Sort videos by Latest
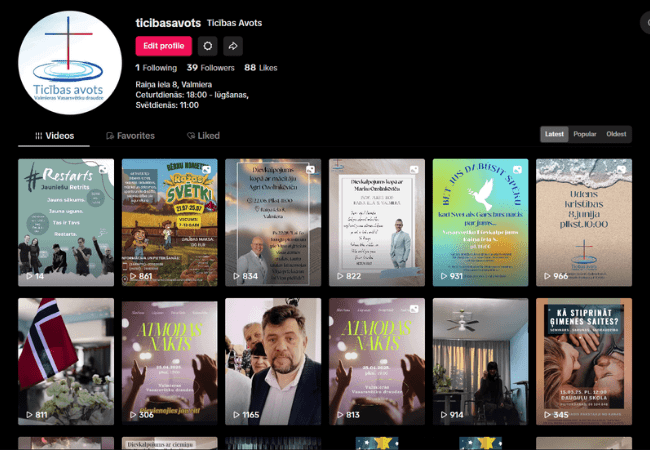This screenshot has height=450, width=650. click(x=554, y=134)
